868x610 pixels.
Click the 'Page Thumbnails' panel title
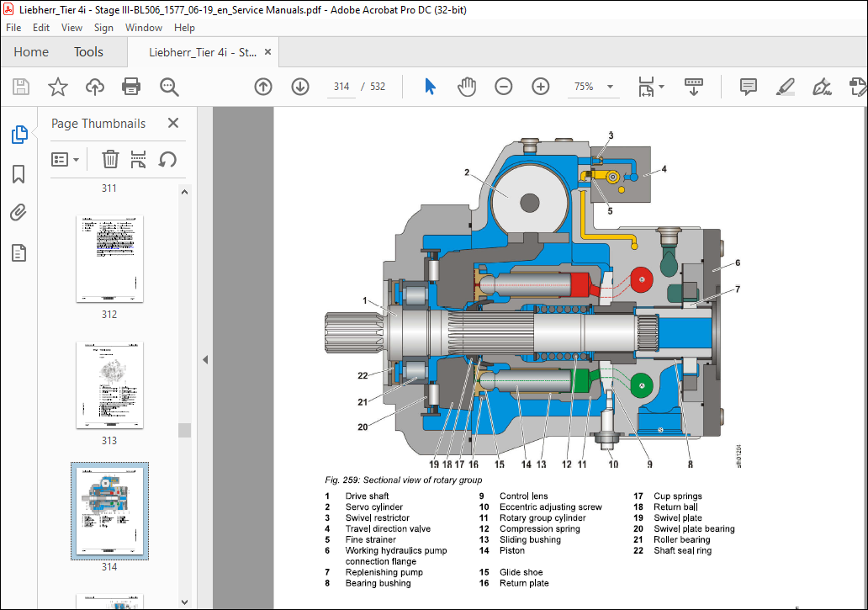tap(98, 124)
